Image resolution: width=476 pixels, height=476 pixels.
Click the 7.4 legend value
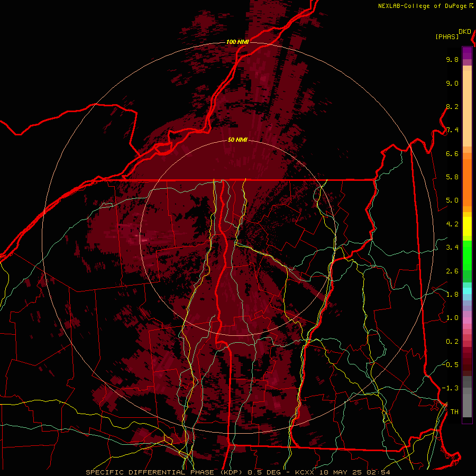[452, 130]
